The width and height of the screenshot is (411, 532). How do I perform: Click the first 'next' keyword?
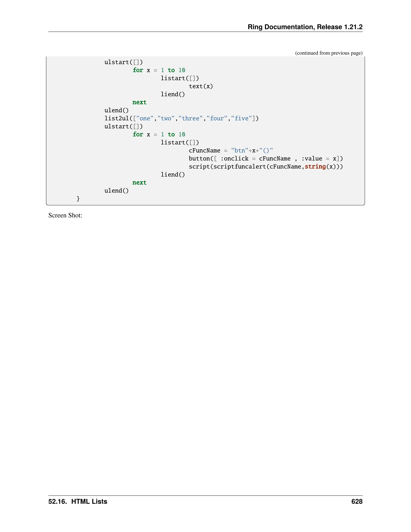[x=139, y=102]
